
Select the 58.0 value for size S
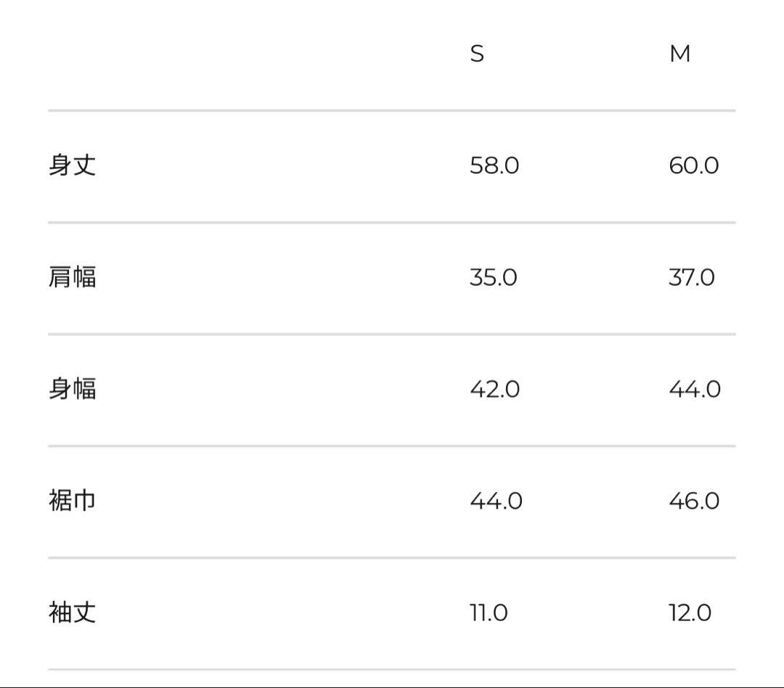(x=494, y=165)
